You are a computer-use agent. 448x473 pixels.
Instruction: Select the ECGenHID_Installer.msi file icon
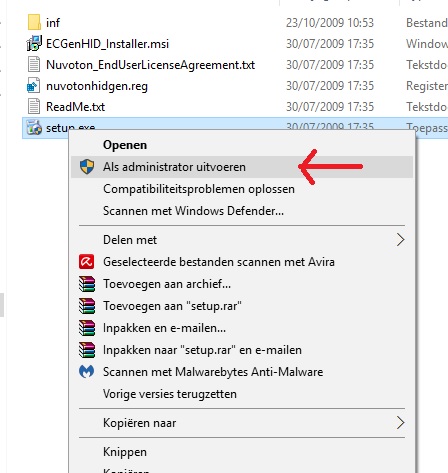[34, 44]
